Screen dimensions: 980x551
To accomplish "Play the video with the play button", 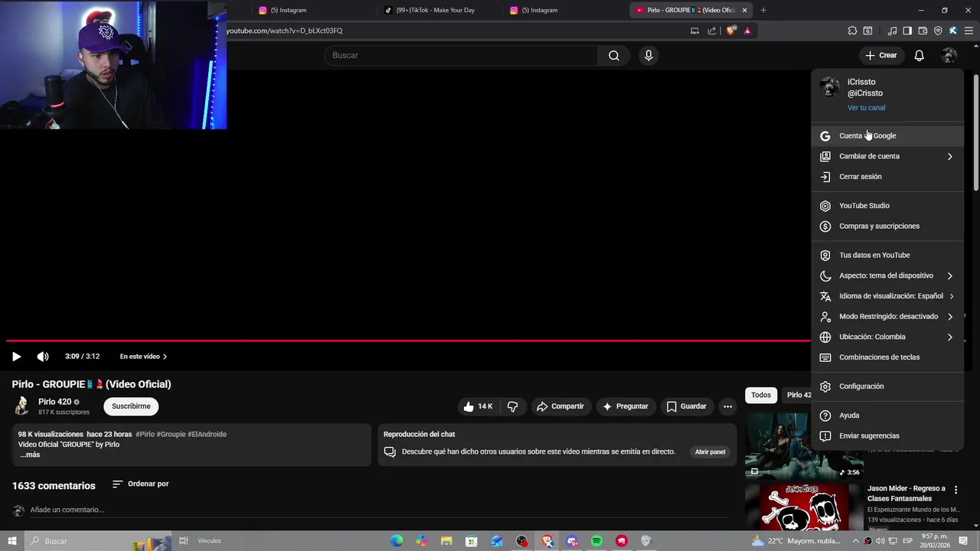I will pos(16,357).
